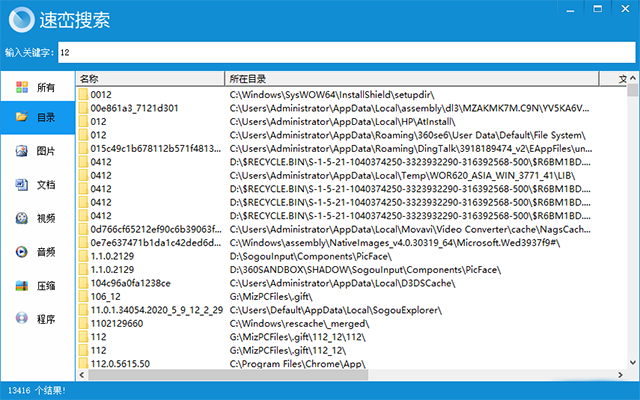Click path C:\Windows\SysWOW64\InstallShield\setupdir\
Viewport: 640px width, 400px height.
pyautogui.click(x=332, y=95)
